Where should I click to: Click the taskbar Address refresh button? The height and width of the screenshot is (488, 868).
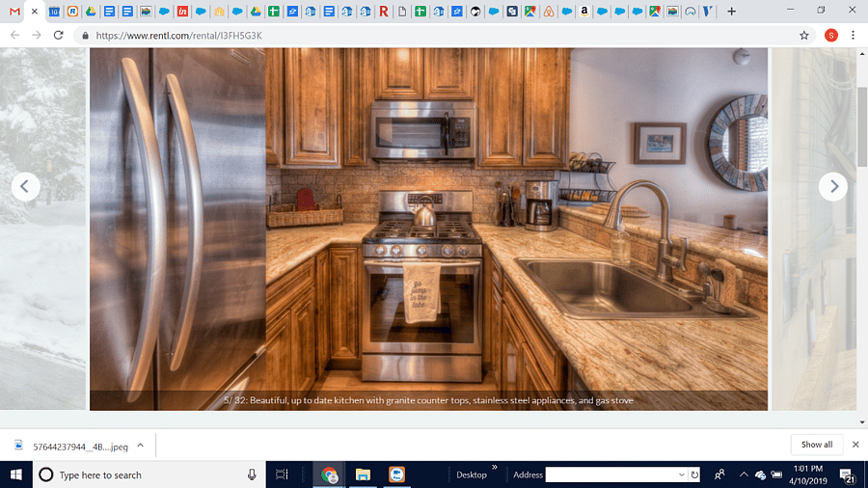pyautogui.click(x=694, y=474)
